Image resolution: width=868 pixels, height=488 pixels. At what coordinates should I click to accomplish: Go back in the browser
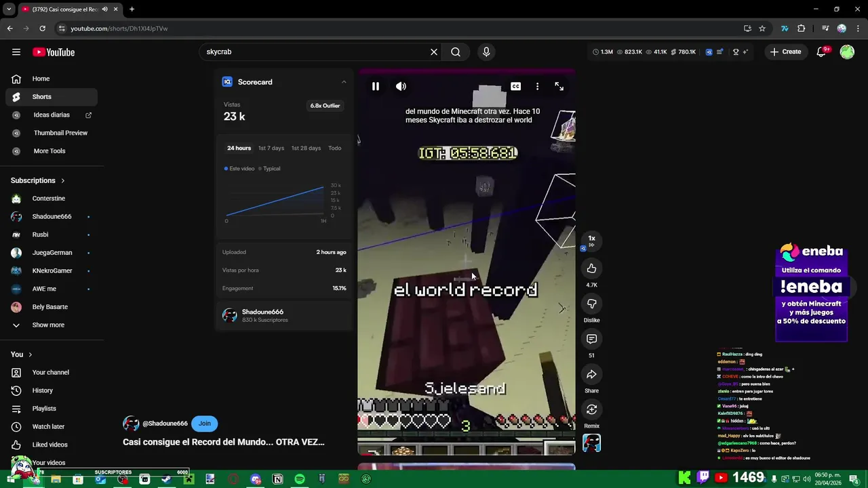pyautogui.click(x=9, y=28)
